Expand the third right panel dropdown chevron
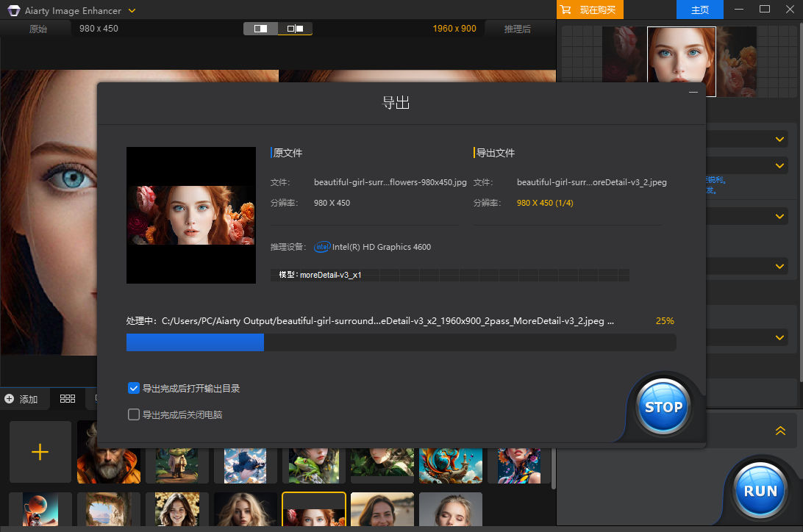The width and height of the screenshot is (803, 532). (779, 216)
